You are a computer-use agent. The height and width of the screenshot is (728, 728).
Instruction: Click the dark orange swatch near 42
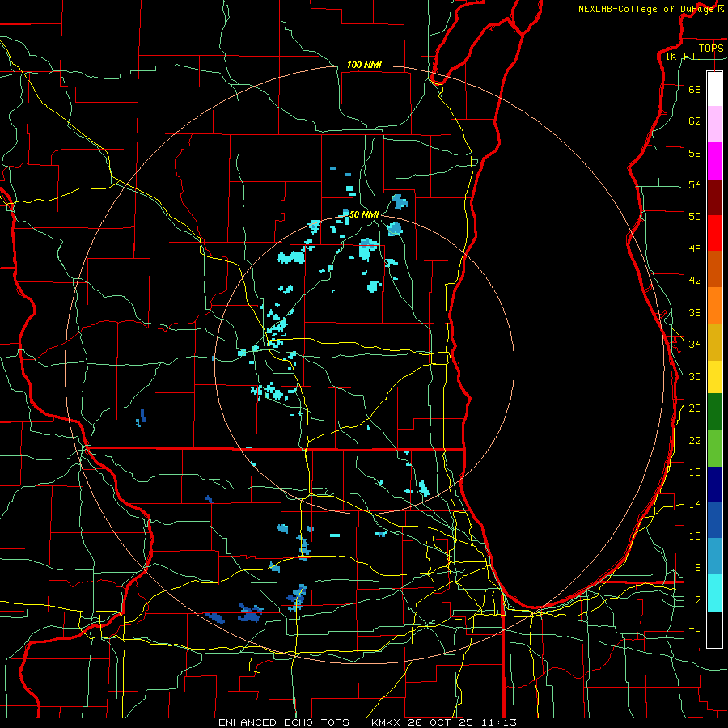[x=714, y=269]
